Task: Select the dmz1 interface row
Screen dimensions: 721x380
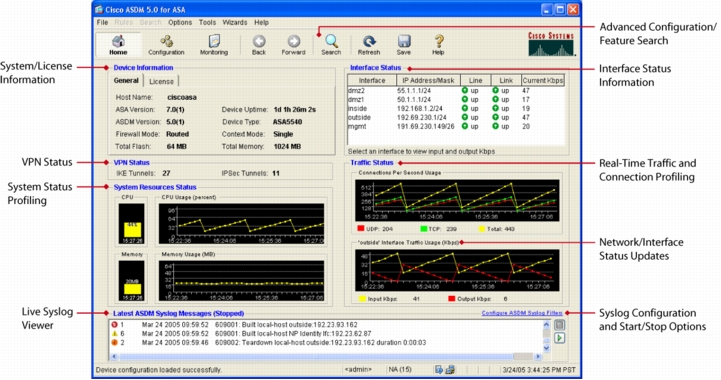Action: click(x=455, y=99)
